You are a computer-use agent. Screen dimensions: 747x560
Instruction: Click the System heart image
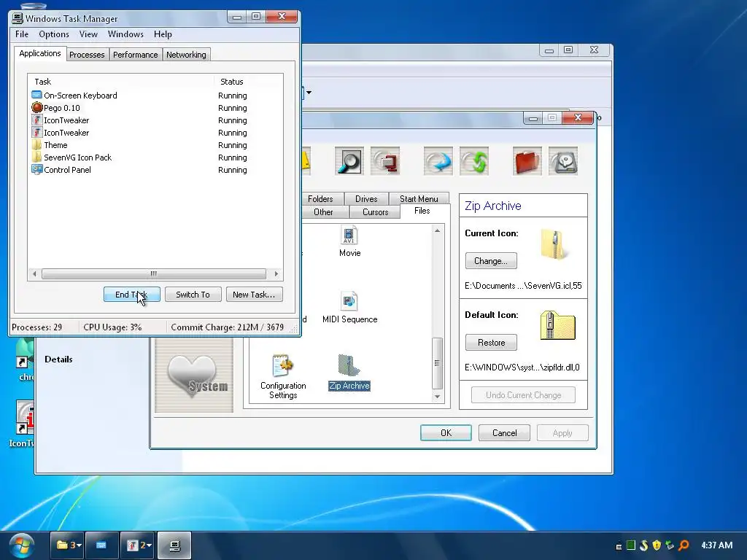coord(194,376)
